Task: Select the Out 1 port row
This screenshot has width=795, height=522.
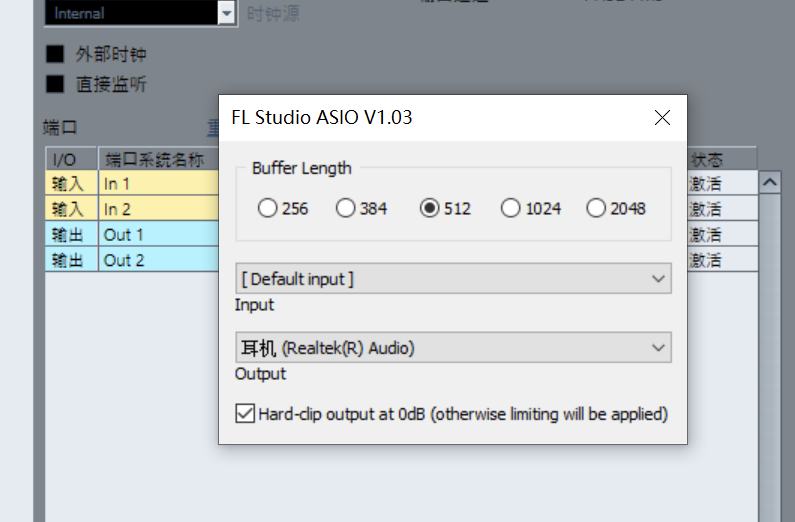Action: pyautogui.click(x=150, y=235)
